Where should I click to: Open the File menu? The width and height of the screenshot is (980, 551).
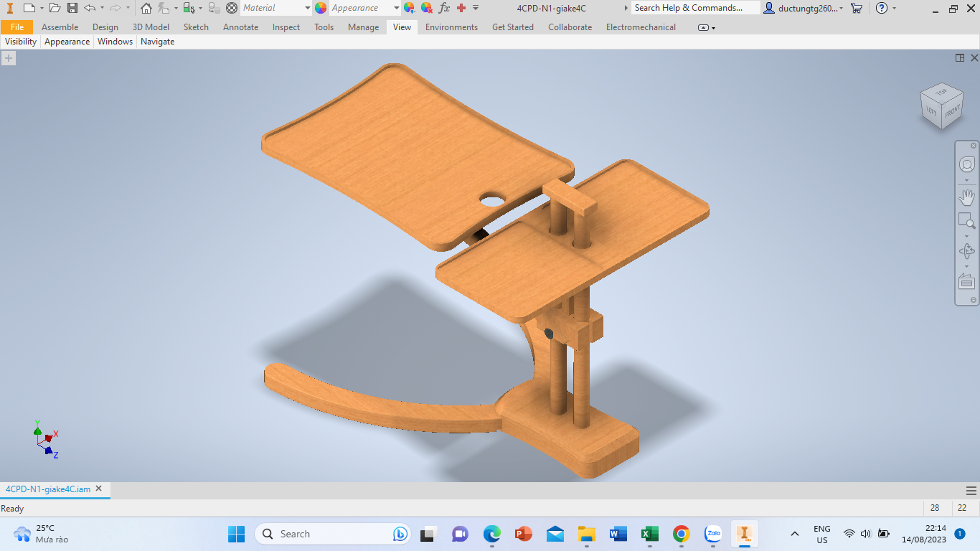(17, 27)
